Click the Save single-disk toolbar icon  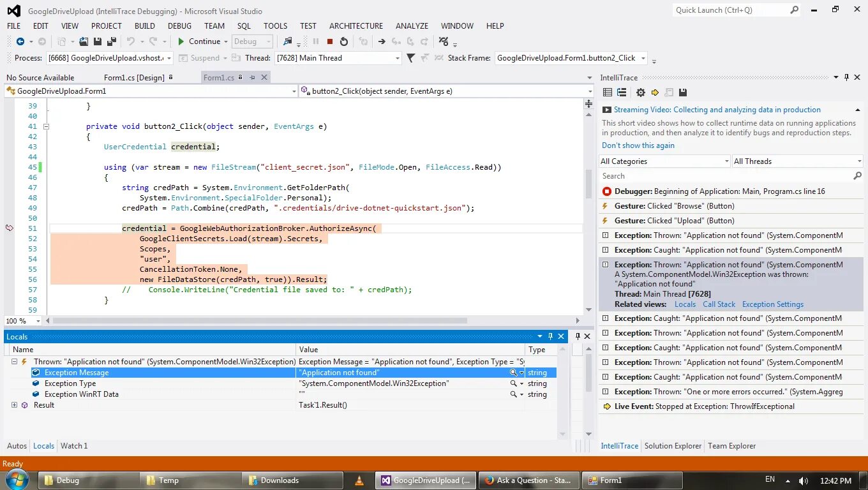[x=98, y=41]
